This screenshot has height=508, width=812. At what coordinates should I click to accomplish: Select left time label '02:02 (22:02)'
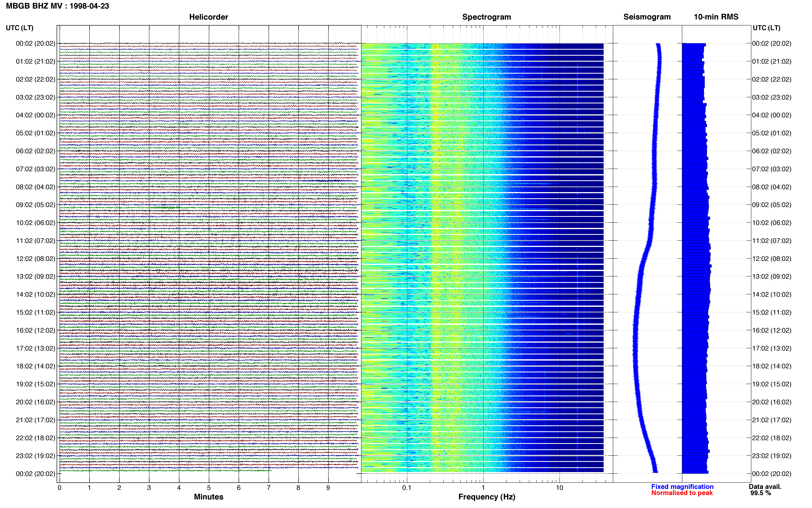[36, 79]
